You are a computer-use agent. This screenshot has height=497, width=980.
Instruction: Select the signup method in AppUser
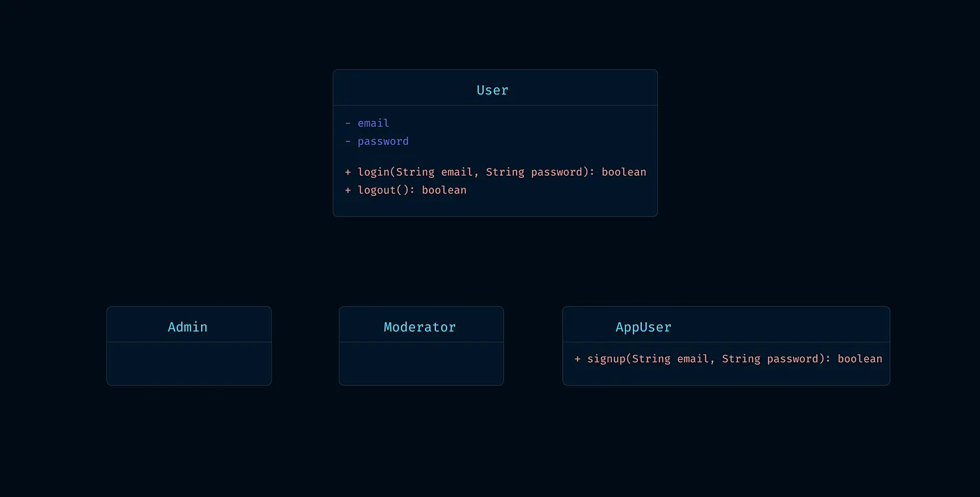coord(729,358)
